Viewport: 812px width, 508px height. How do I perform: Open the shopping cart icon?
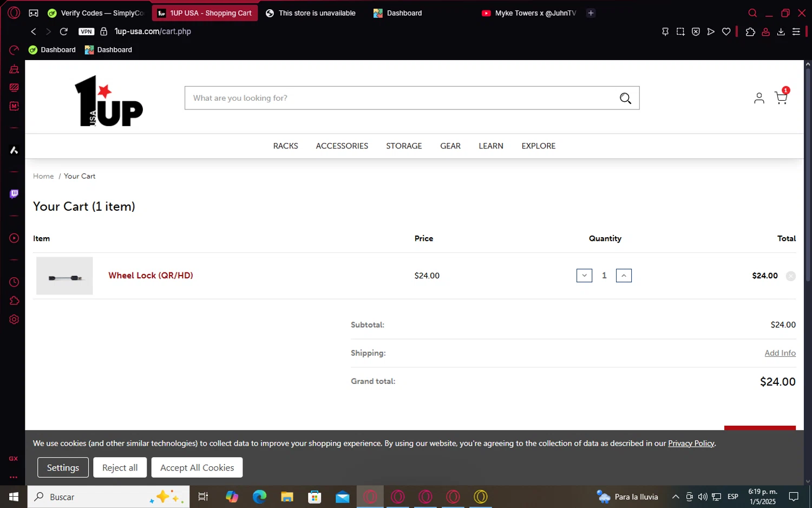point(781,97)
